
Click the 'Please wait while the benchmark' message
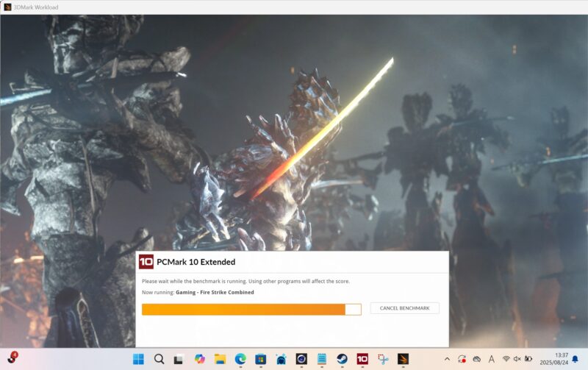coord(245,281)
